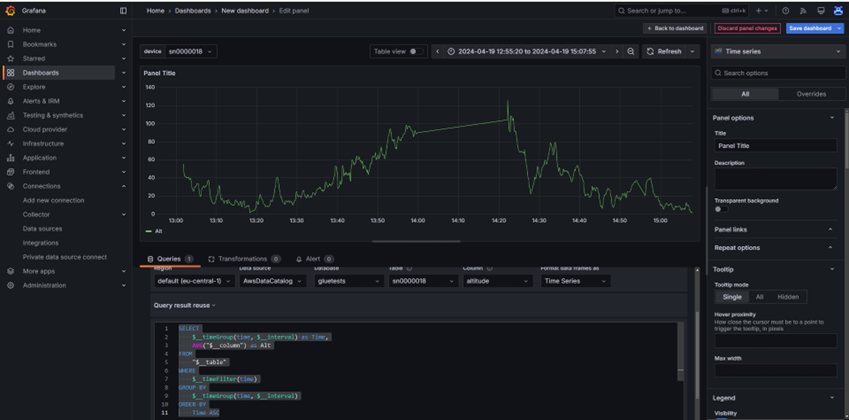Switch to the Overrides tab
Screen dimensions: 849x420
coord(810,94)
